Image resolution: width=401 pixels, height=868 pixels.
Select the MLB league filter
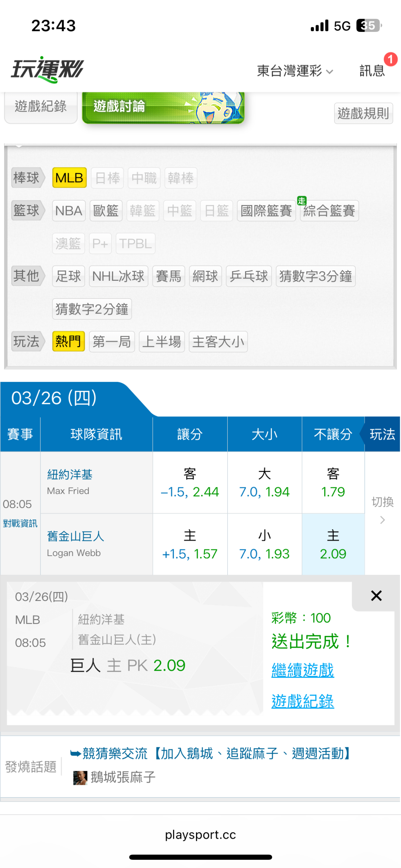69,178
